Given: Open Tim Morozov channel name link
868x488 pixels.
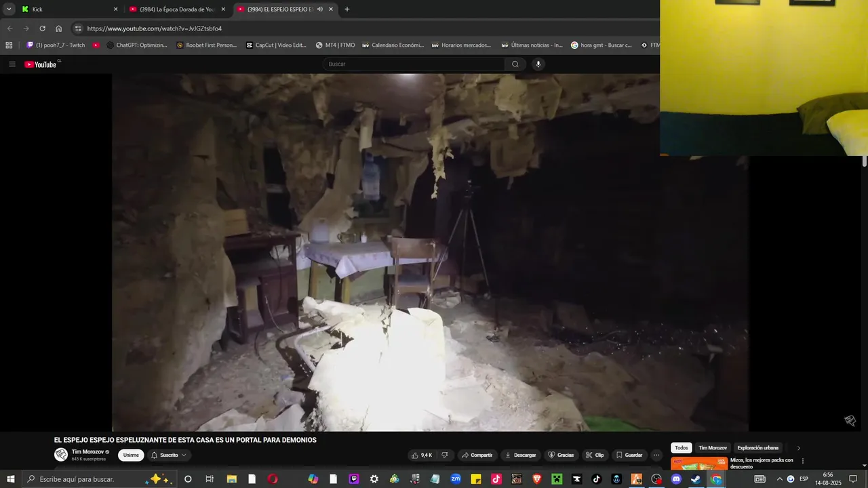Looking at the screenshot, I should pyautogui.click(x=88, y=451).
